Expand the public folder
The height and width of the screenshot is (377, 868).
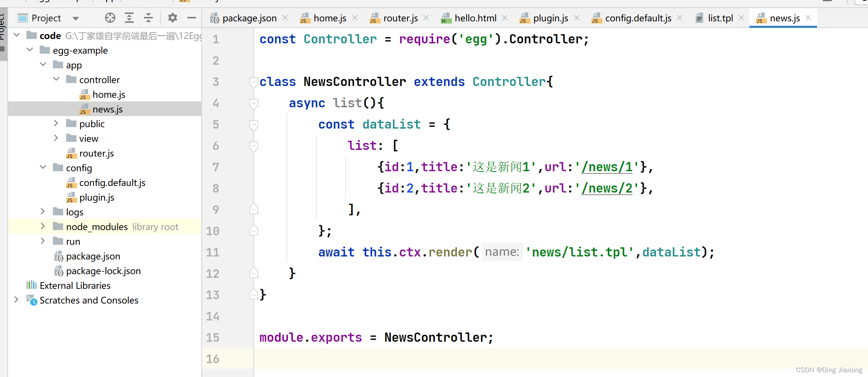56,123
